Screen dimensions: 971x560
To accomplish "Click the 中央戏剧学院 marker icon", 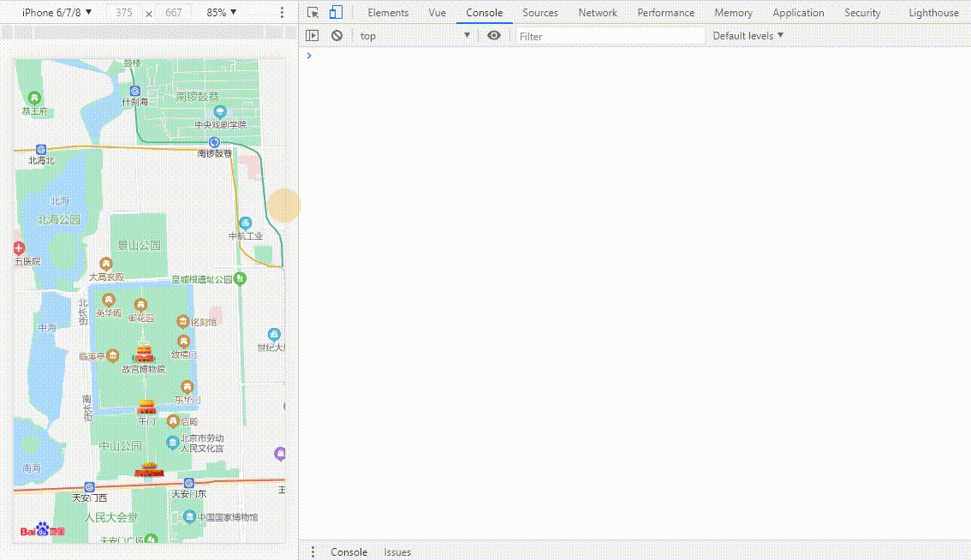I will [220, 112].
